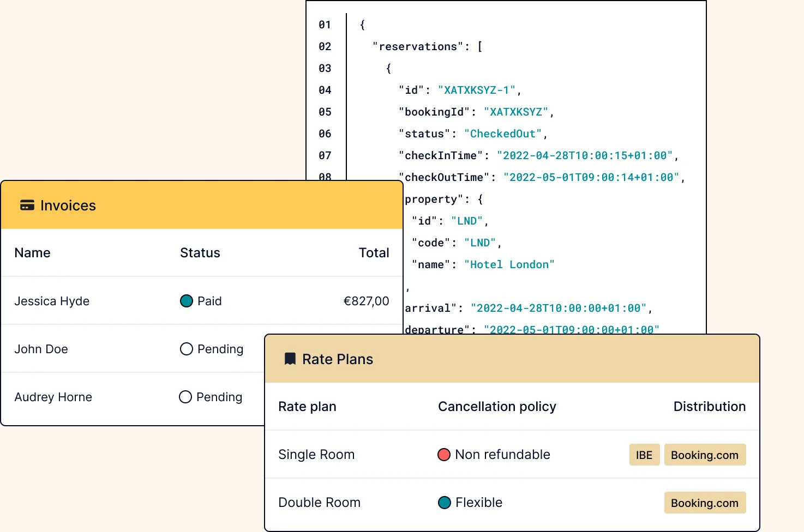The image size is (804, 532).
Task: Click the "Hotel London" name value
Action: coord(509,264)
